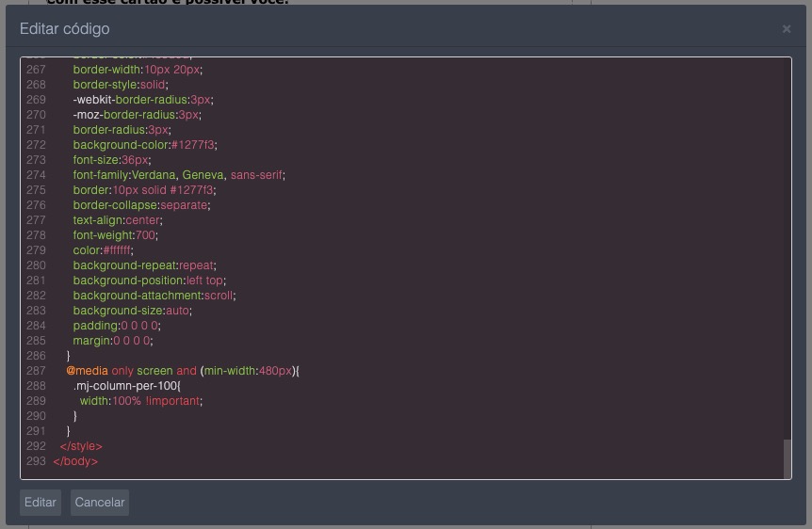Image resolution: width=812 pixels, height=529 pixels.
Task: Click line 280 background-repeat:repeat
Action: 144,265
